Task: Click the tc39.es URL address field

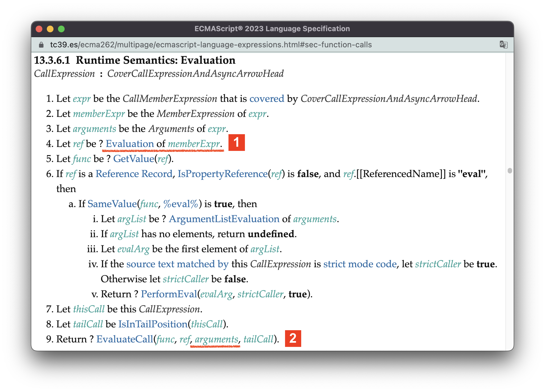Action: 211,45
